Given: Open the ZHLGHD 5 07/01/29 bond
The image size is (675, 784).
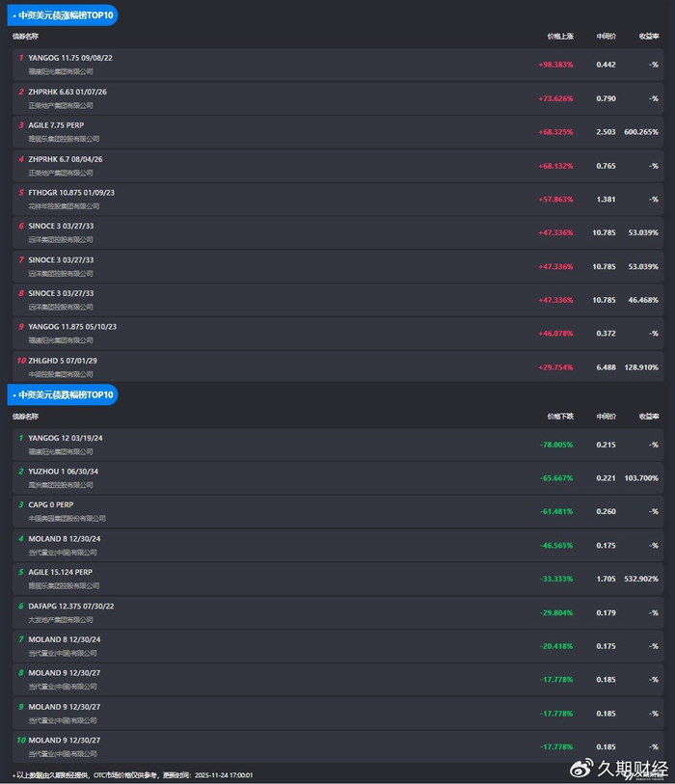Looking at the screenshot, I should [63, 361].
